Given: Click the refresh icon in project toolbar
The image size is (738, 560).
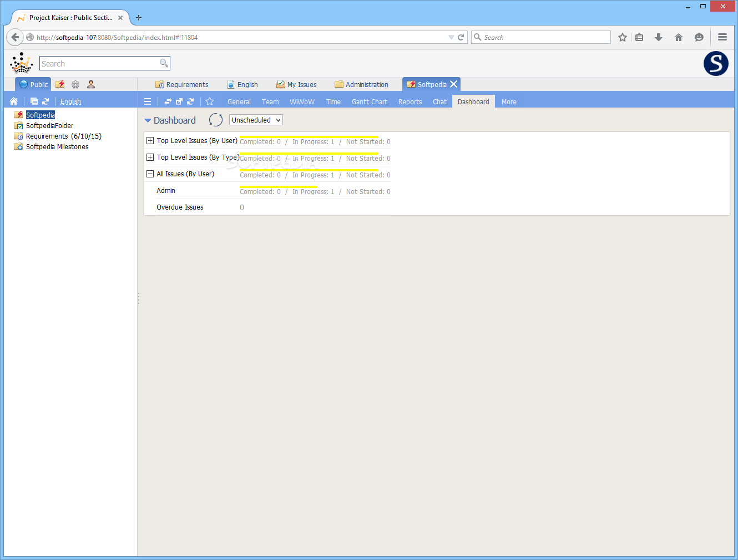Looking at the screenshot, I should coord(190,101).
